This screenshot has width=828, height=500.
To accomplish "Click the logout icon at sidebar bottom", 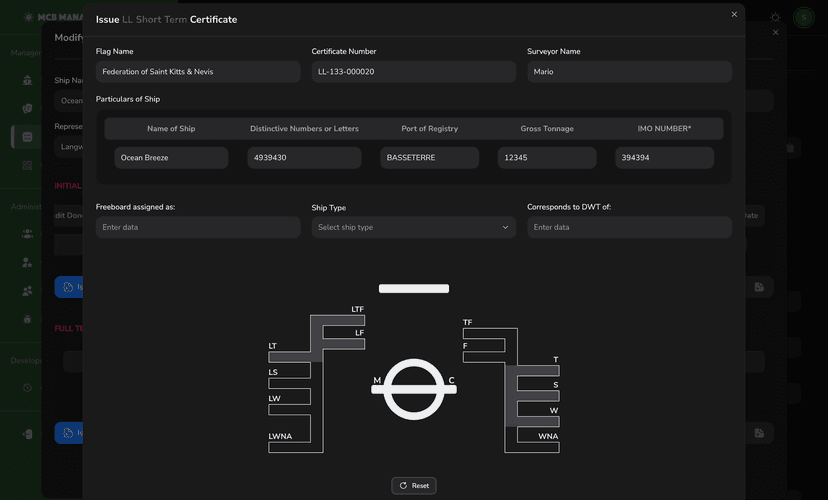I will pos(27,434).
